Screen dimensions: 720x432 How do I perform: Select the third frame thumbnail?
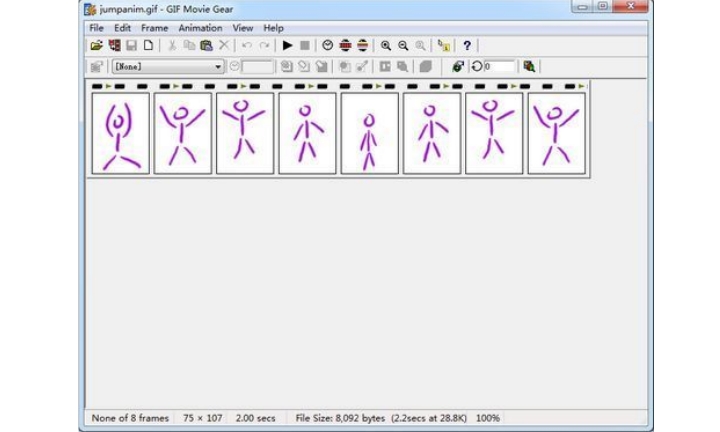click(245, 134)
